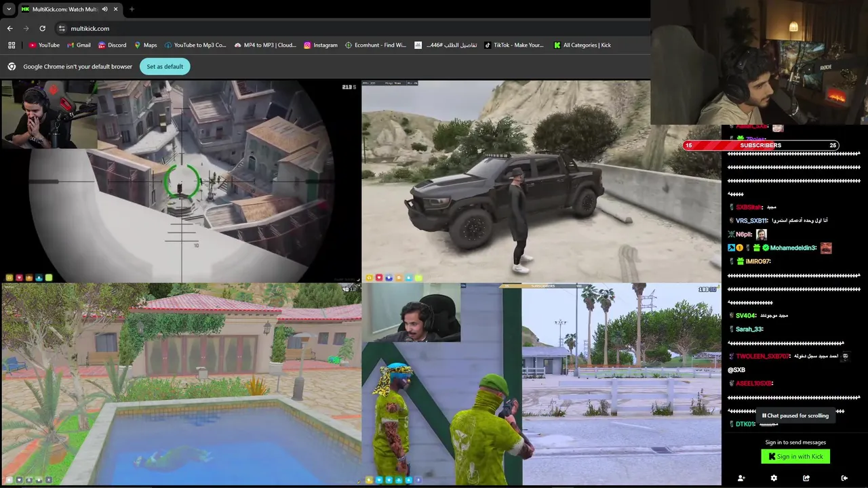This screenshot has width=868, height=488.
Task: Click the sniper scope stream video
Action: tap(180, 181)
